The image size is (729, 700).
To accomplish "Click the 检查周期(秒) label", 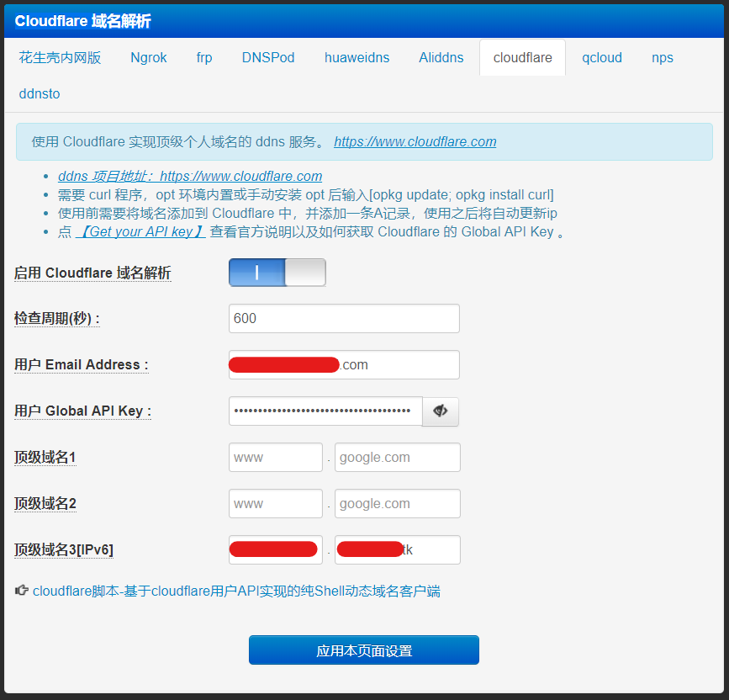I will pos(57,319).
